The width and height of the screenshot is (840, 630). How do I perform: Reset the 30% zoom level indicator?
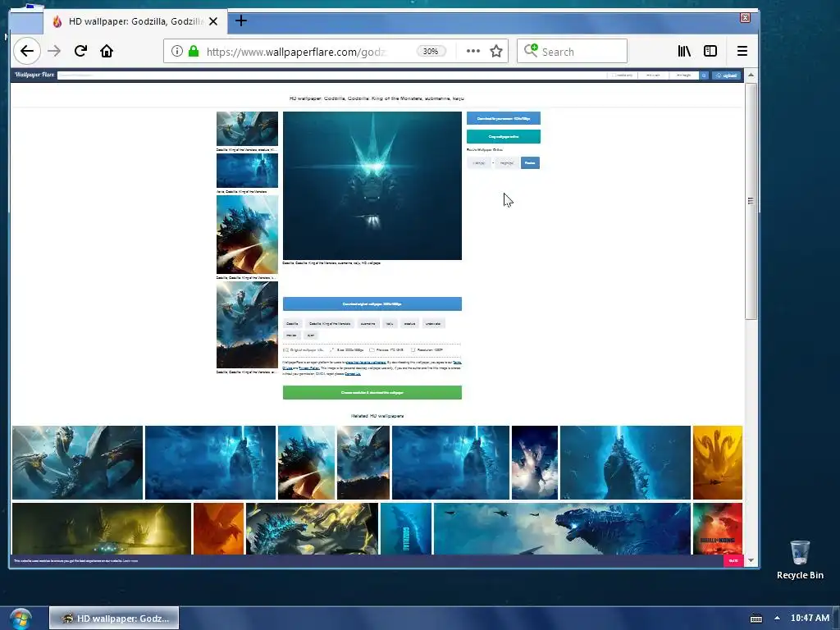pos(431,52)
